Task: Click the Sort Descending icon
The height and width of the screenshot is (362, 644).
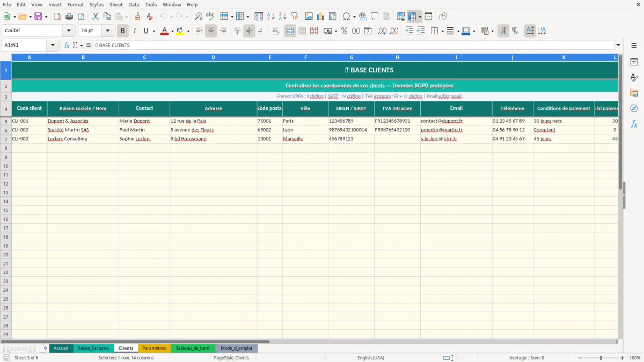Action: point(283,17)
